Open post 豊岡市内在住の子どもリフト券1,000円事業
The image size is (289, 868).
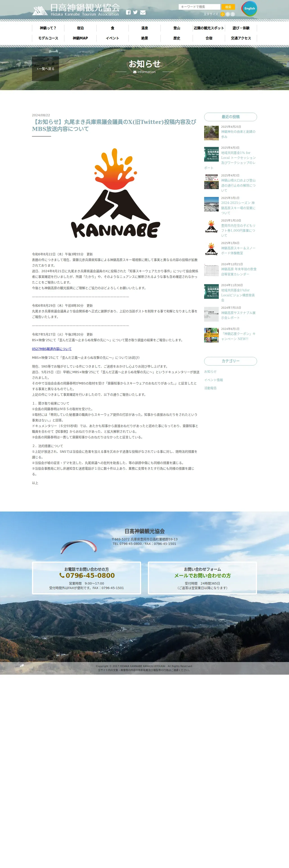click(238, 231)
